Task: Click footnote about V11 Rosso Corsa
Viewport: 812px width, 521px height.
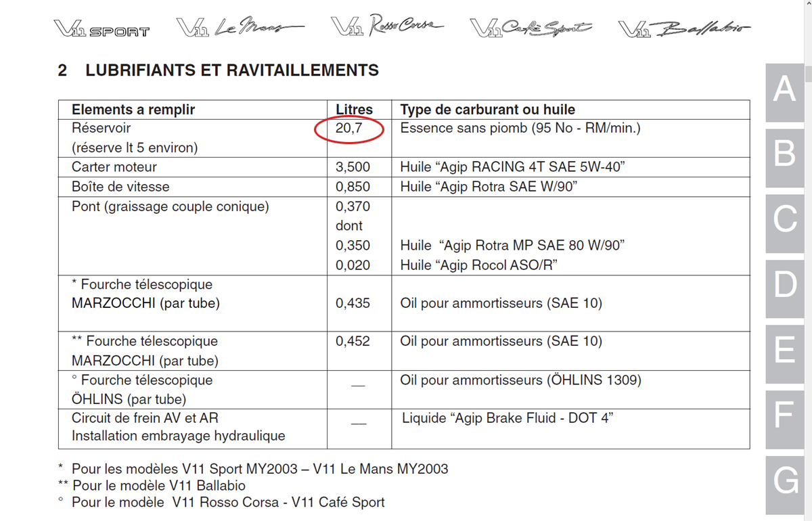Action: [221, 503]
